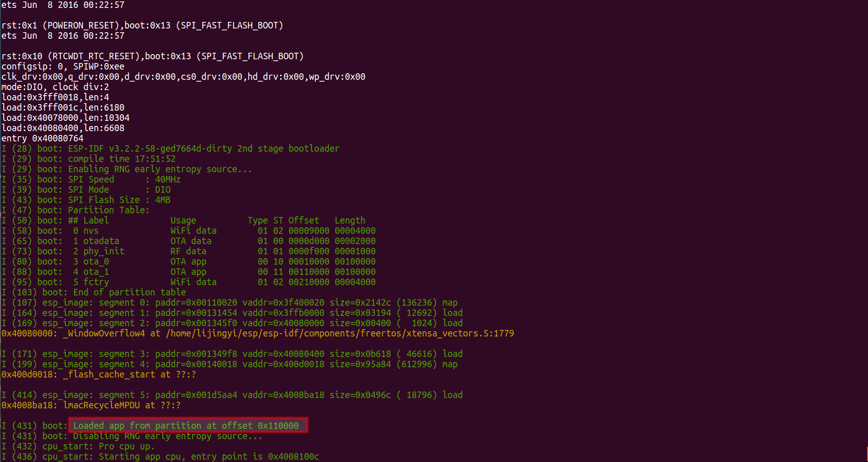This screenshot has height=462, width=868.
Task: Click the nvs partition label
Action: click(x=91, y=231)
